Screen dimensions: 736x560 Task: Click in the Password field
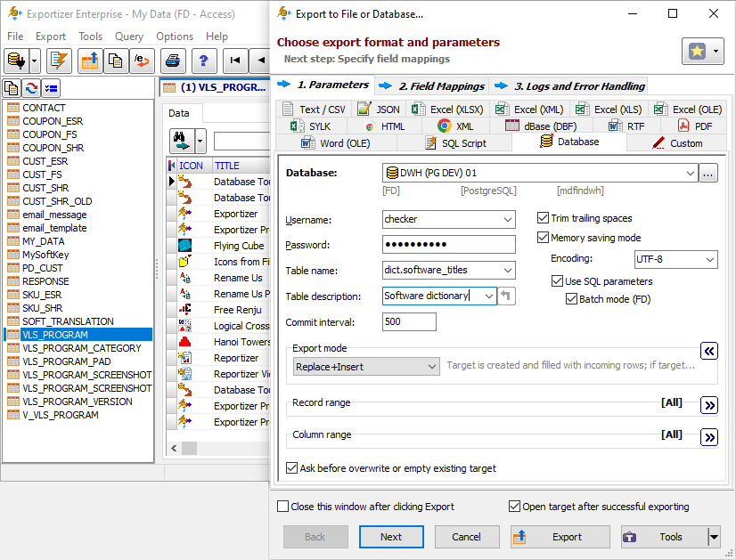(449, 244)
